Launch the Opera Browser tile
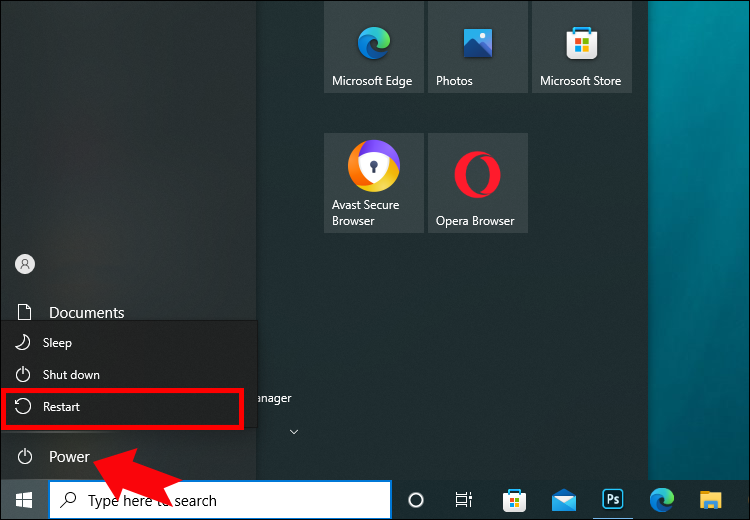The image size is (750, 520). coord(478,183)
